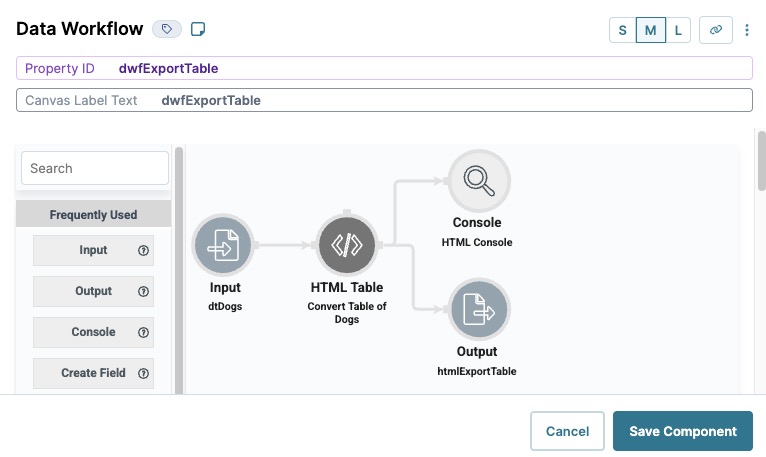Focus the operator Search field

pos(95,168)
